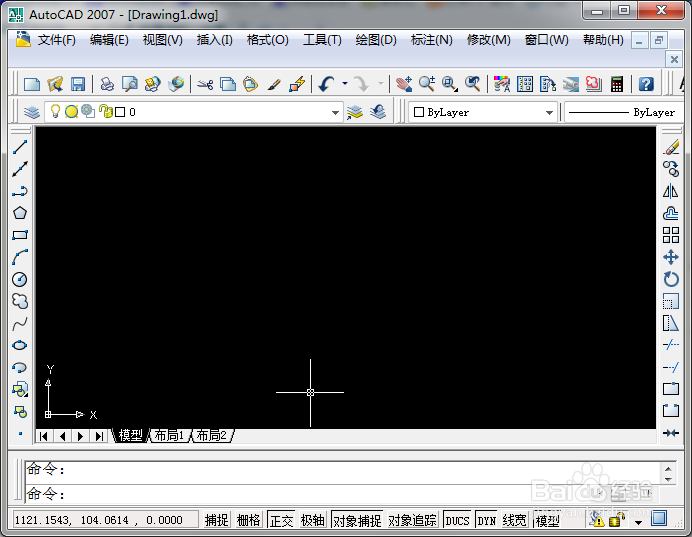
Task: Toggle DUCS dynamic UCS
Action: coord(457,520)
